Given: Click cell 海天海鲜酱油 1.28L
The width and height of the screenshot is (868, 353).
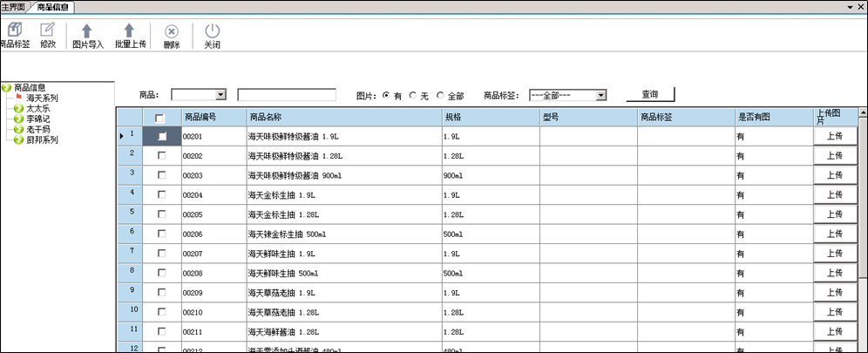Looking at the screenshot, I should click(344, 331).
